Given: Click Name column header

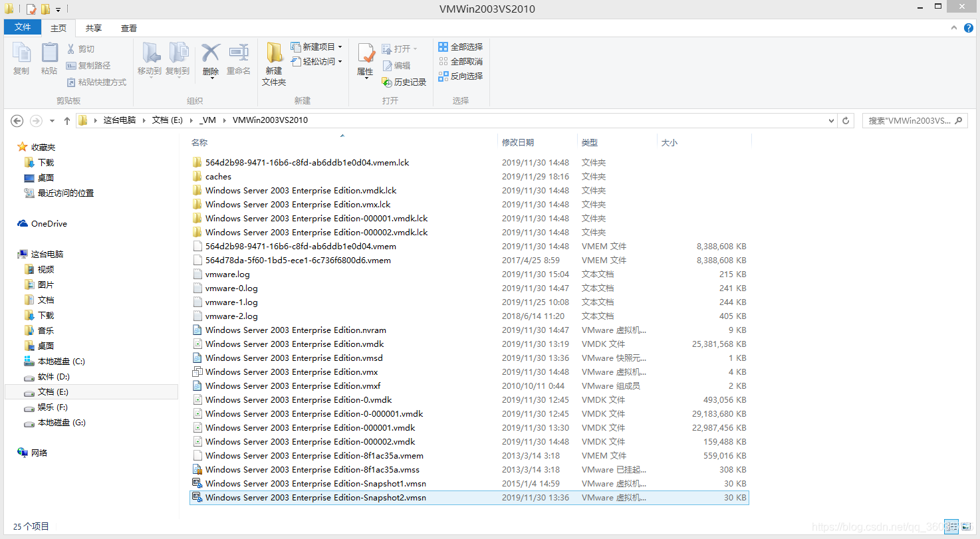Looking at the screenshot, I should point(199,143).
